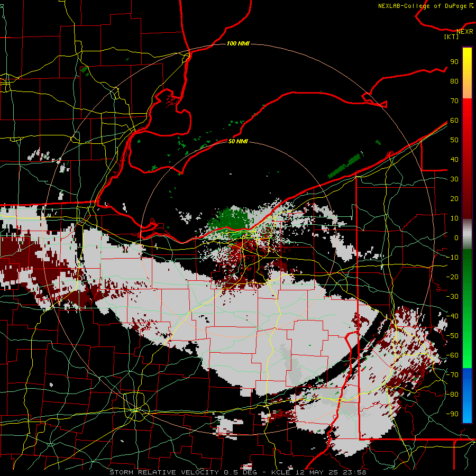Click the '40' value on the velocity scale

pos(454,160)
